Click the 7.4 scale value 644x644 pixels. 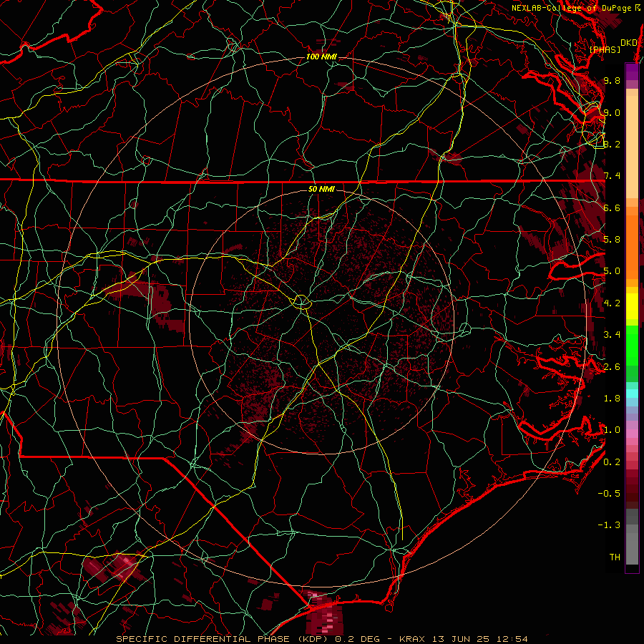click(x=612, y=176)
